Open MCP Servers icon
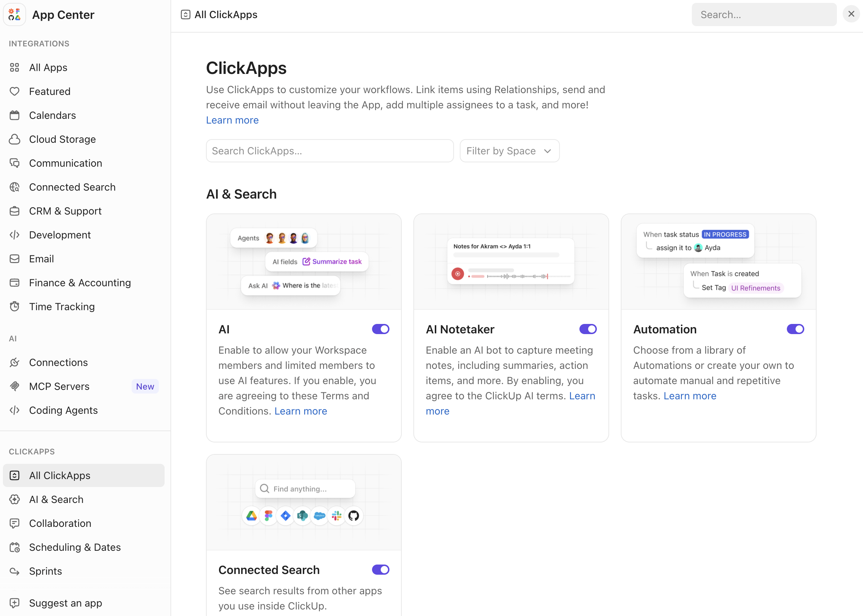Screen dimensions: 863x616 click(x=15, y=386)
